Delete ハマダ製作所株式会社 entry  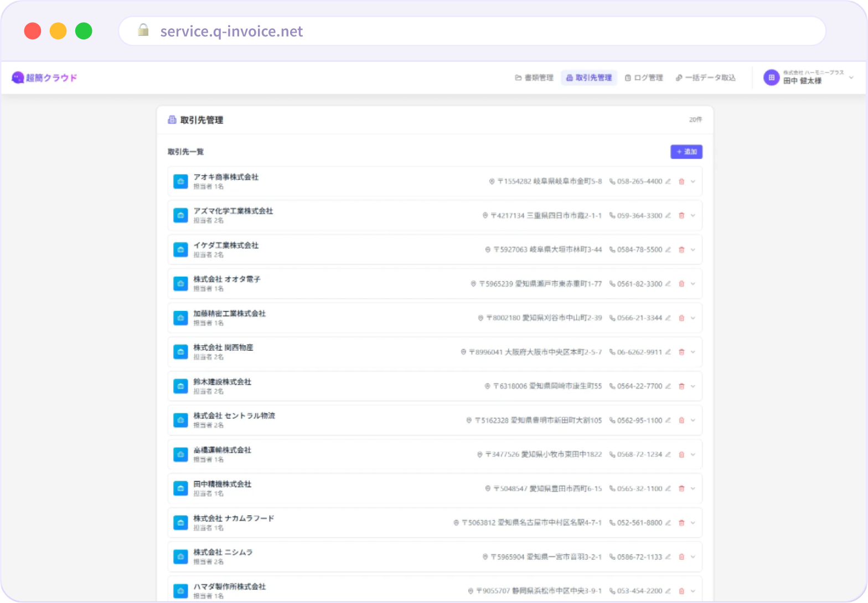681,591
